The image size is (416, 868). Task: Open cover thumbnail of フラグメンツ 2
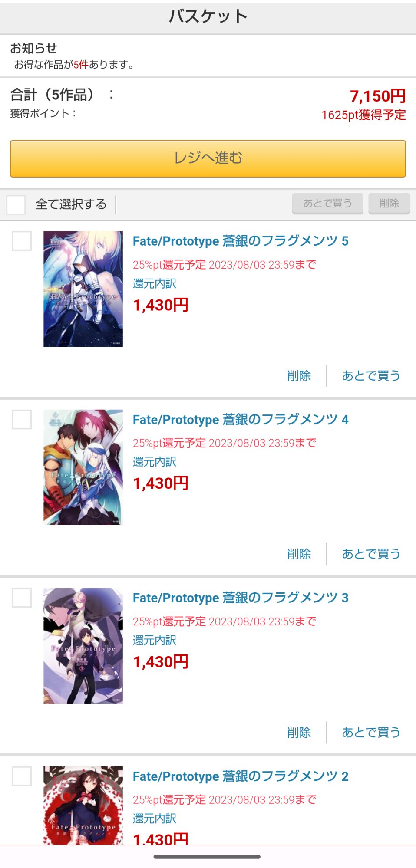[83, 806]
